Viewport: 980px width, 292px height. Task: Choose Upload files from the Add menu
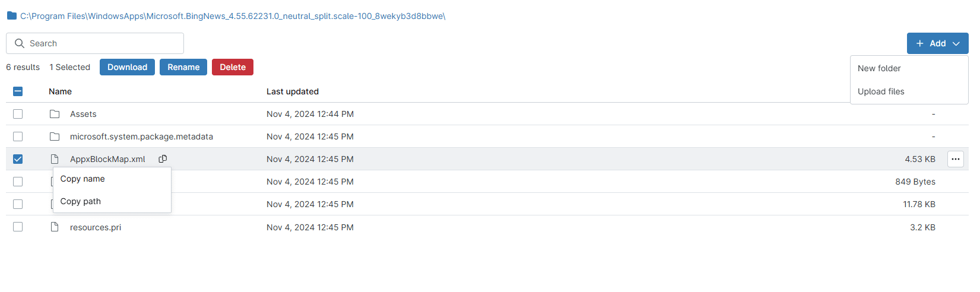coord(881,91)
